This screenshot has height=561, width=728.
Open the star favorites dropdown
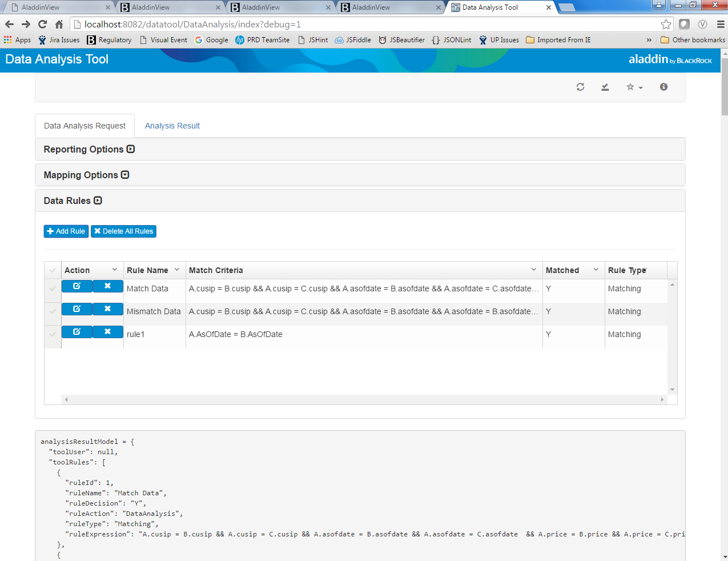(x=634, y=87)
